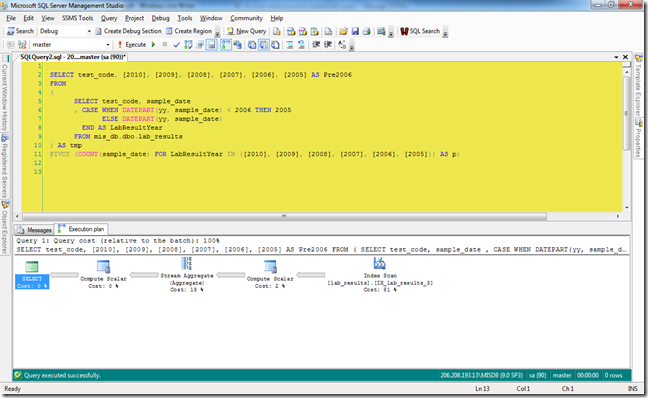Select Results to Text icon
The image size is (648, 398).
(252, 45)
